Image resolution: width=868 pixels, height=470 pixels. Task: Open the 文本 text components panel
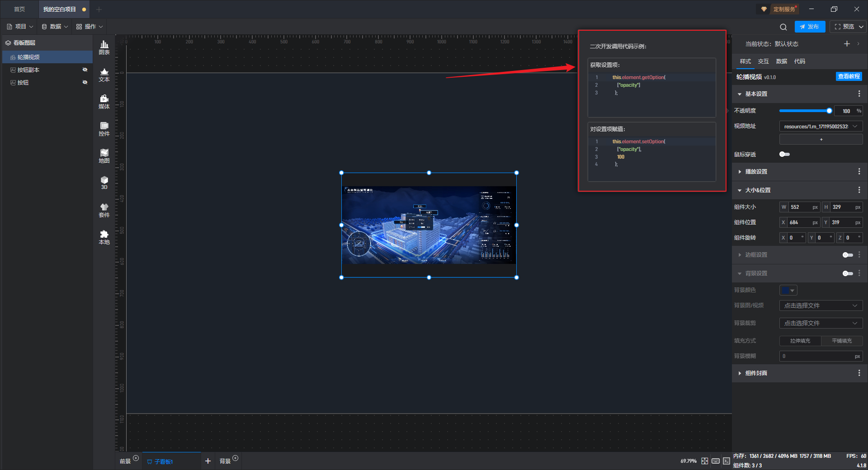tap(104, 75)
